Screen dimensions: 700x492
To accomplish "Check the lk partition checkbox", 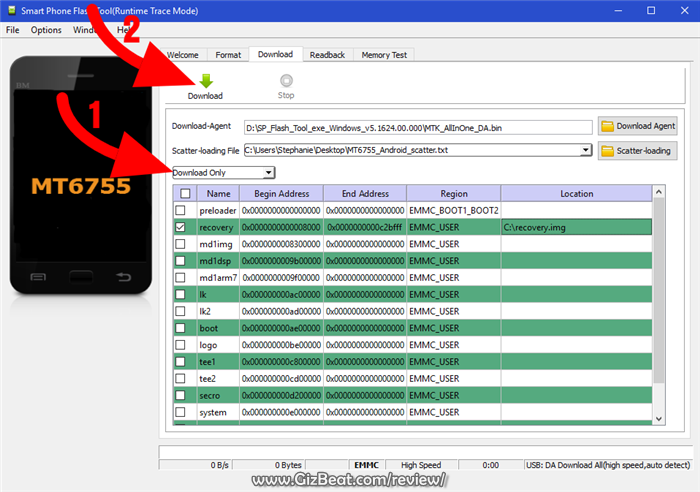I will [x=180, y=294].
